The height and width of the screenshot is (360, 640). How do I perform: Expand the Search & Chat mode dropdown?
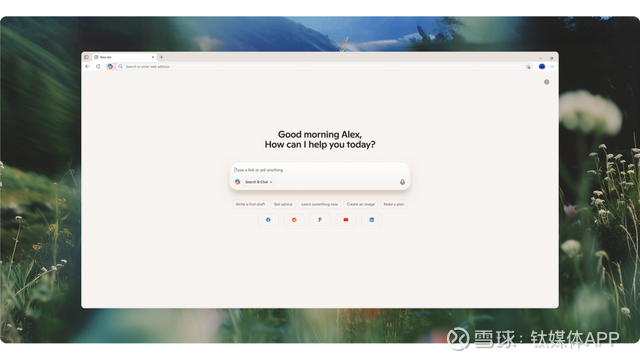click(x=259, y=182)
